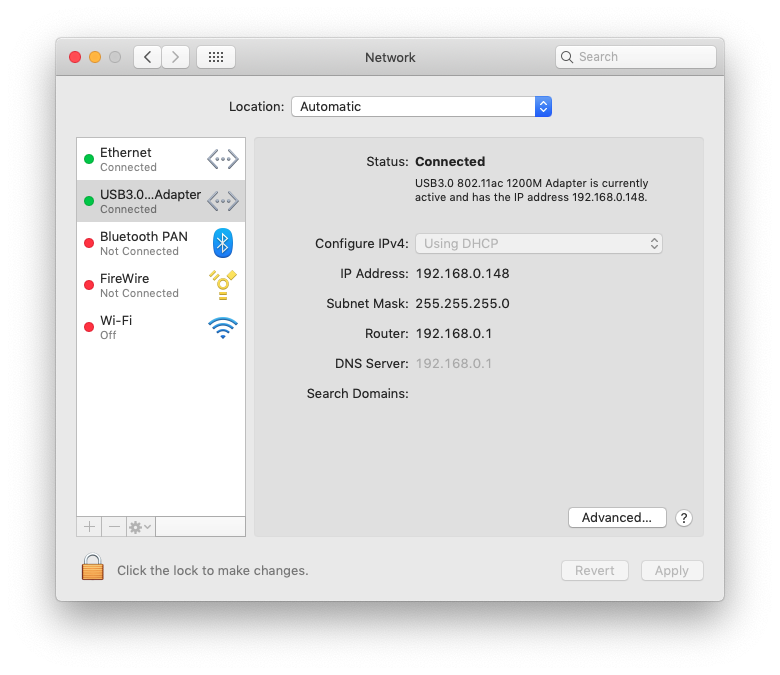The width and height of the screenshot is (780, 675).
Task: Open the gear action menu
Action: pyautogui.click(x=140, y=527)
